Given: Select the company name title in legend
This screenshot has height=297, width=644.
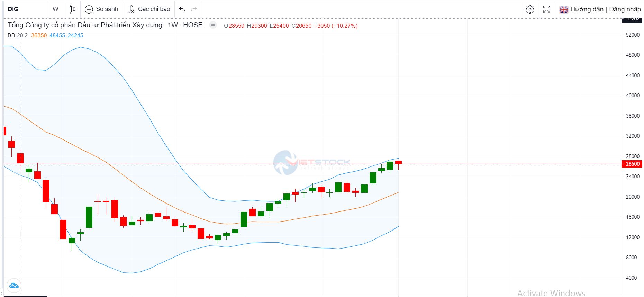Looking at the screenshot, I should point(85,25).
